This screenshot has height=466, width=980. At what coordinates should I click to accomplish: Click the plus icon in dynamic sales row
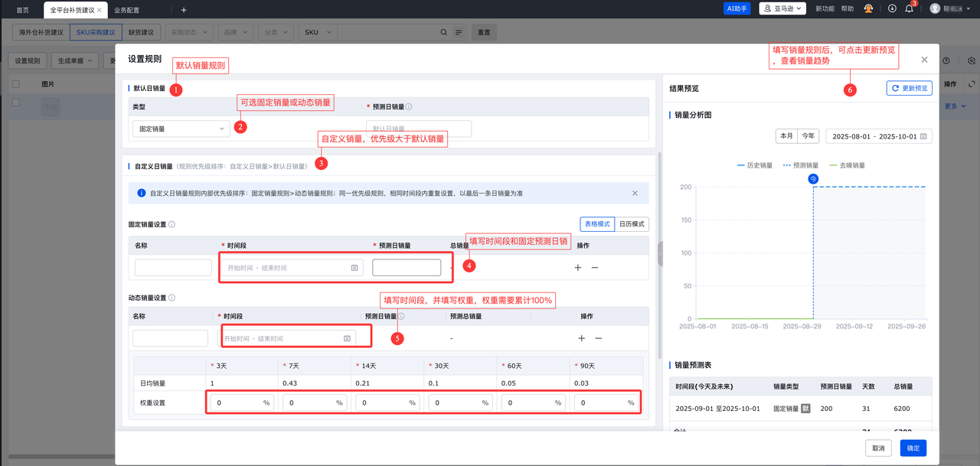pyautogui.click(x=581, y=338)
